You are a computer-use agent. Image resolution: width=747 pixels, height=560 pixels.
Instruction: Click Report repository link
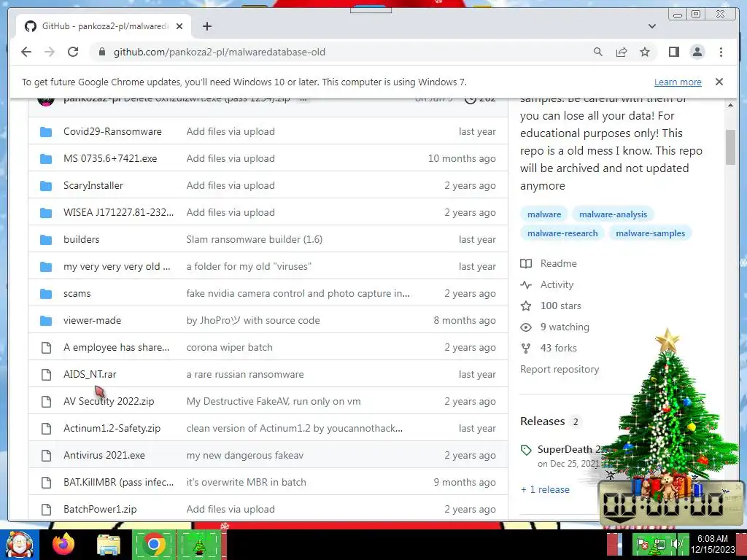[560, 370]
